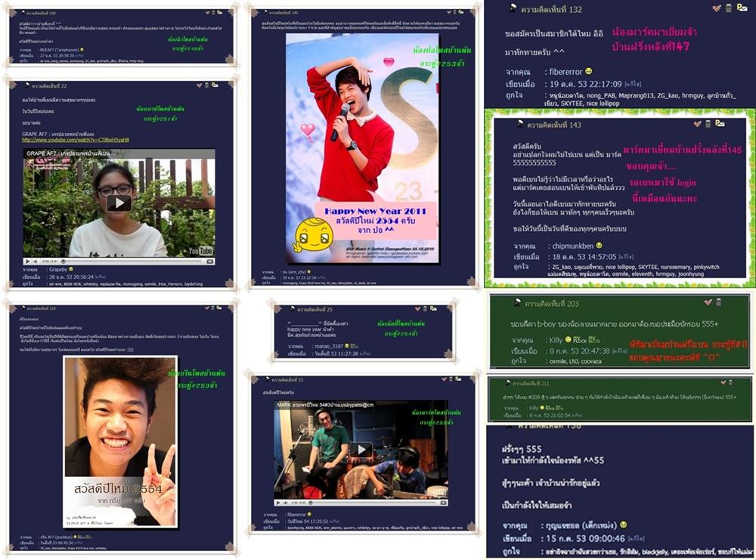756x560 pixels.
Task: Play the GRAPE AF7 video with center play button
Action: pos(119,203)
